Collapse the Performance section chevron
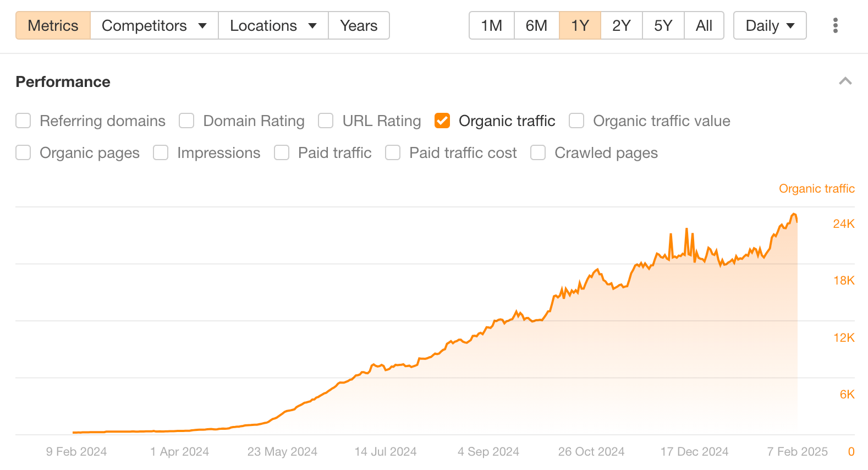 coord(845,81)
